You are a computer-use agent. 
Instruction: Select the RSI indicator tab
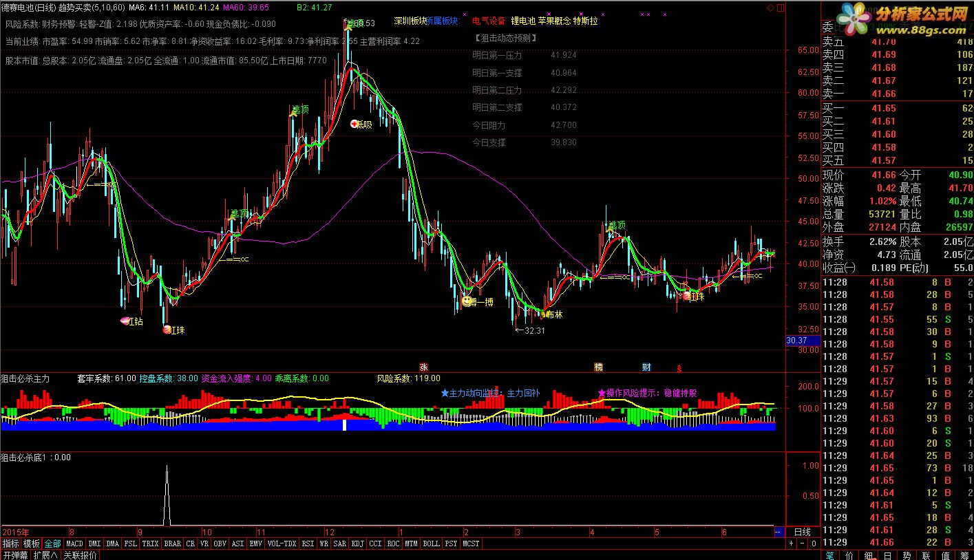pyautogui.click(x=308, y=543)
